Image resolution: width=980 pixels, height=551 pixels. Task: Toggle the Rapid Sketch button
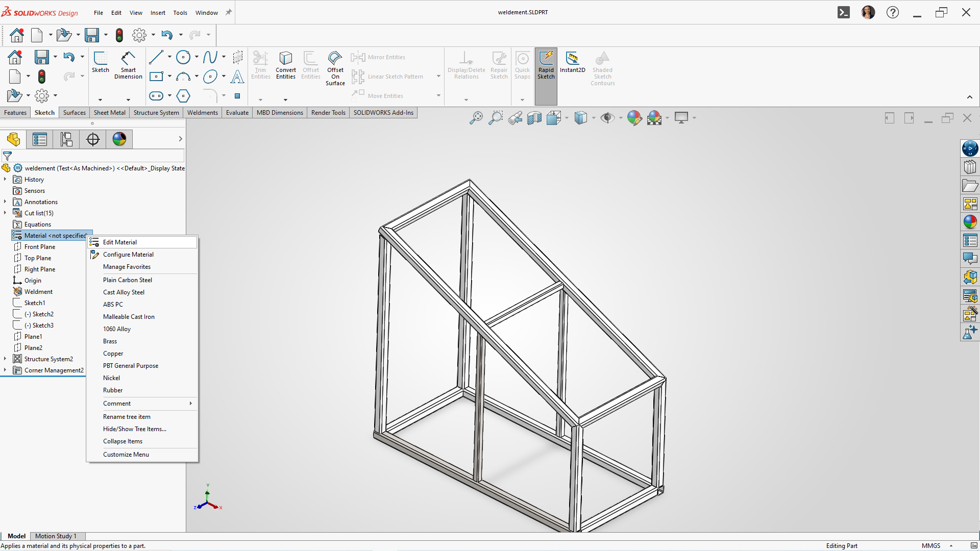click(x=546, y=65)
